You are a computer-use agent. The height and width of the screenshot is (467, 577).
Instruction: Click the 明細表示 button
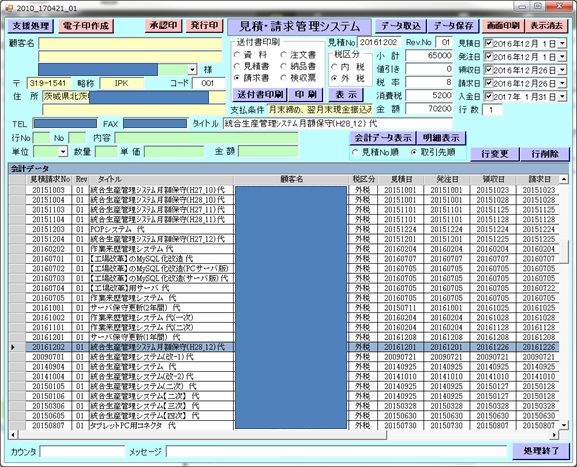[441, 138]
